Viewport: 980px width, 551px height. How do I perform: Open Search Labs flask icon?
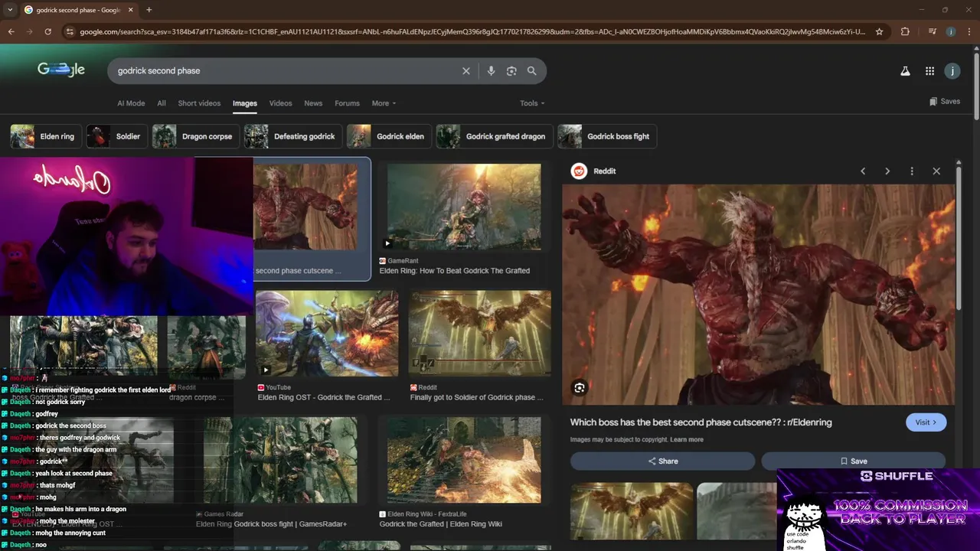905,71
